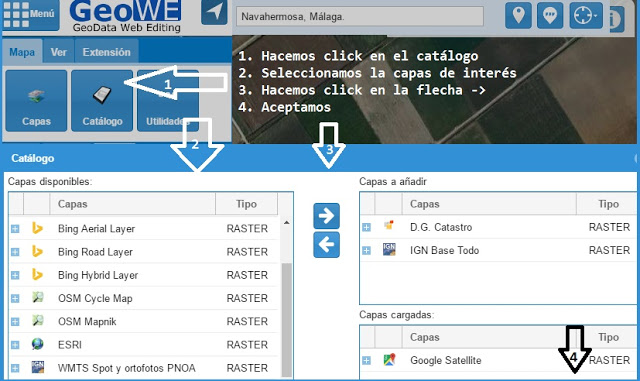Click the location pin marker icon
The image size is (640, 381).
pyautogui.click(x=518, y=15)
